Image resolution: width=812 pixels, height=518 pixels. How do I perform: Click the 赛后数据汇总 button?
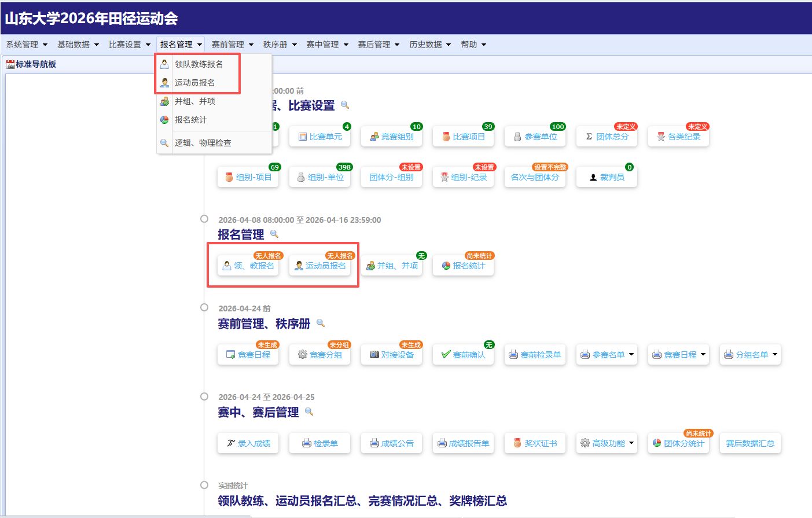pos(750,443)
